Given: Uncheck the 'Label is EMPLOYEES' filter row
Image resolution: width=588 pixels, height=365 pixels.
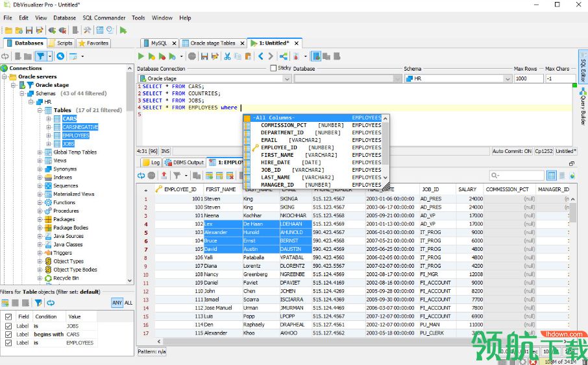Looking at the screenshot, I should [8, 342].
